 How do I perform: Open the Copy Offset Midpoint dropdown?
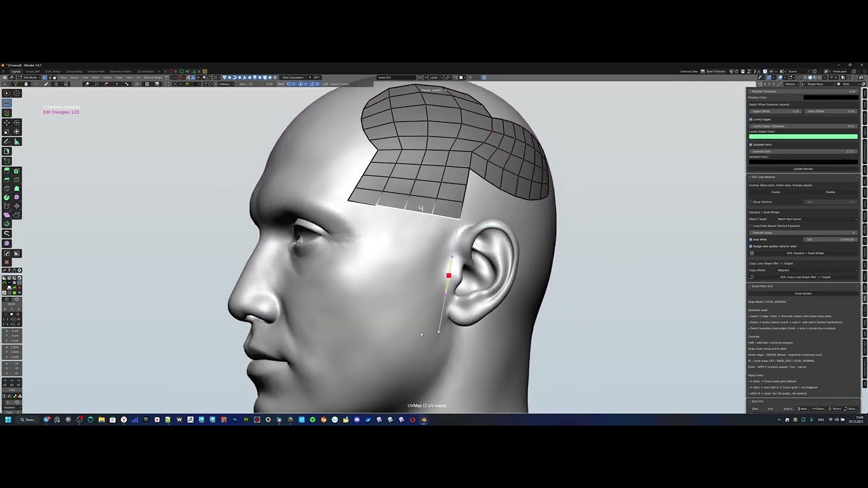tap(816, 270)
